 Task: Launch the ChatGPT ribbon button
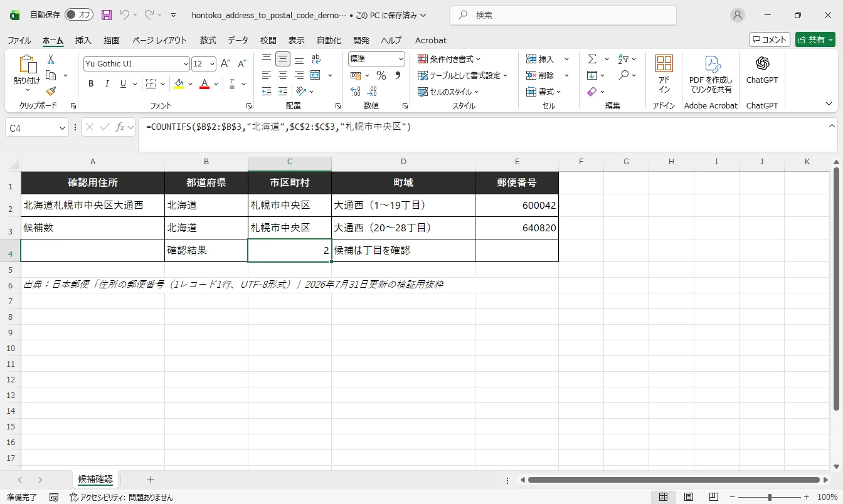tap(762, 70)
